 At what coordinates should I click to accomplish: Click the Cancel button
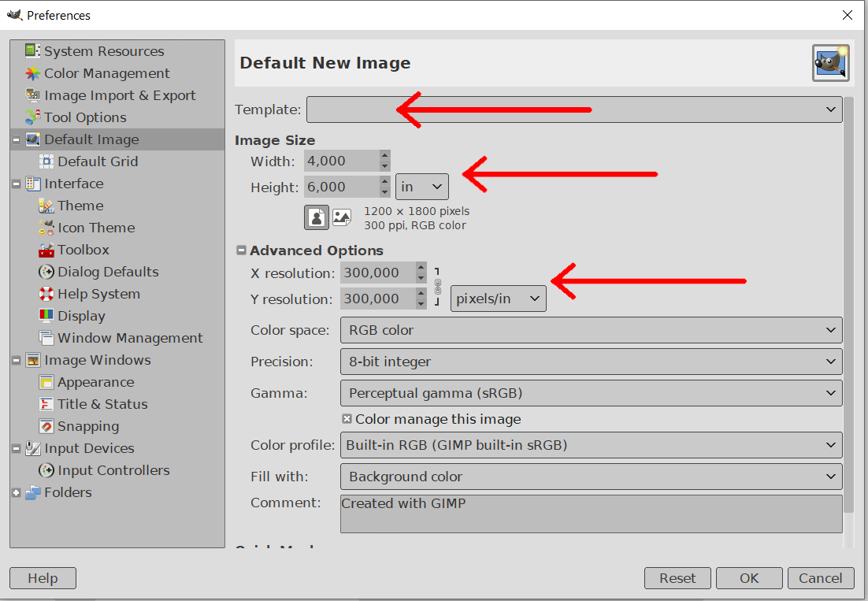click(x=821, y=578)
